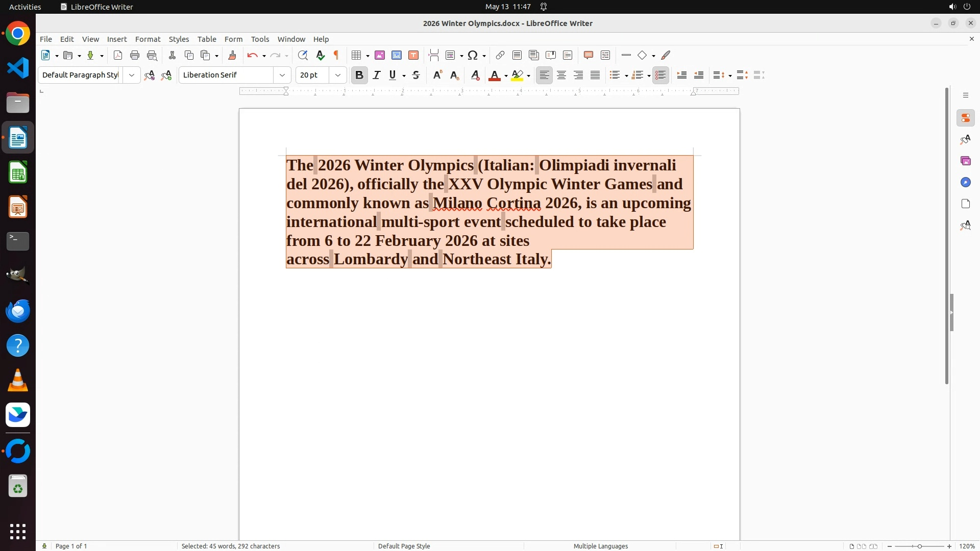
Task: Click the Clone Formatting paintbrush icon
Action: (232, 55)
